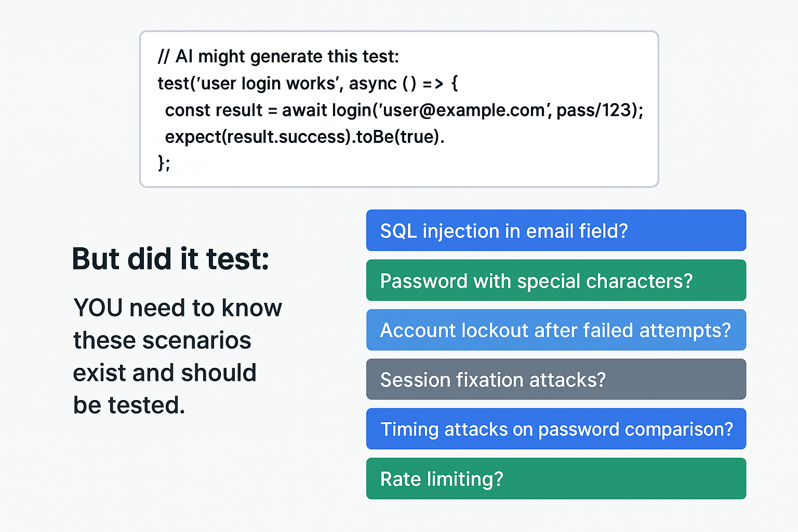The image size is (798, 532).
Task: Click the user@example.com email string
Action: coord(464,110)
